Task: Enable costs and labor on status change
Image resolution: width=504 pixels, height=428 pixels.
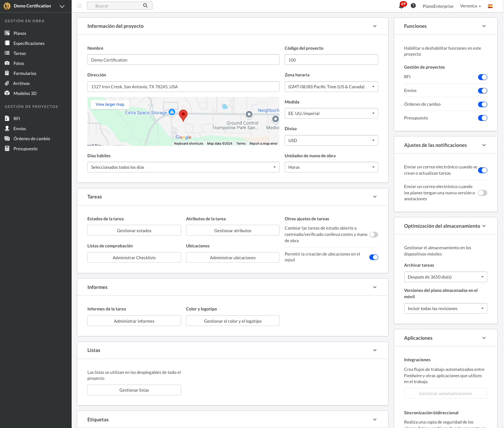Action: pos(374,234)
